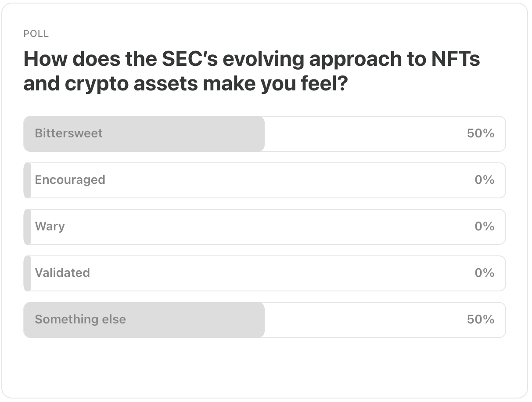Choose the Encouraged poll answer

(264, 180)
